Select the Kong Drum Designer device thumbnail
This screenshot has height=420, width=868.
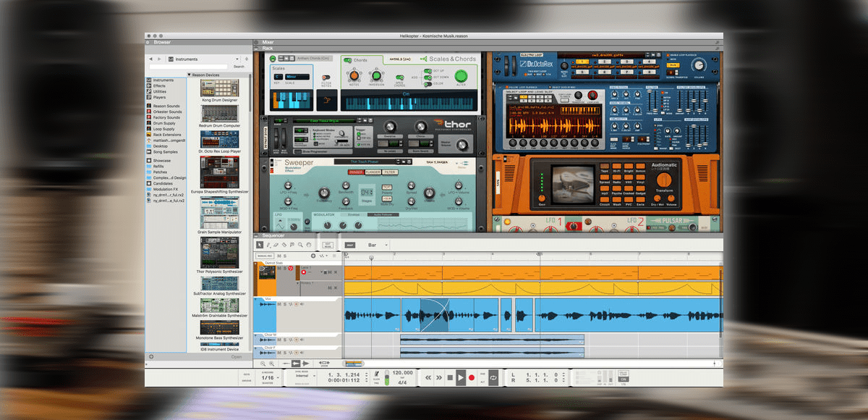point(220,88)
